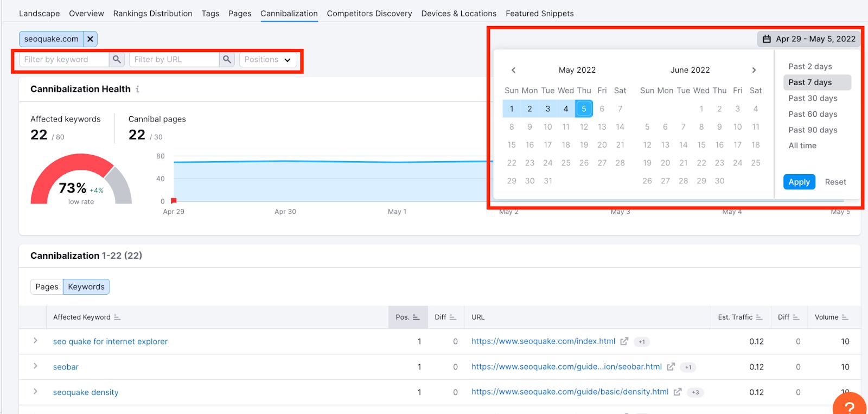
Task: Open the Overview tab
Action: (87, 14)
